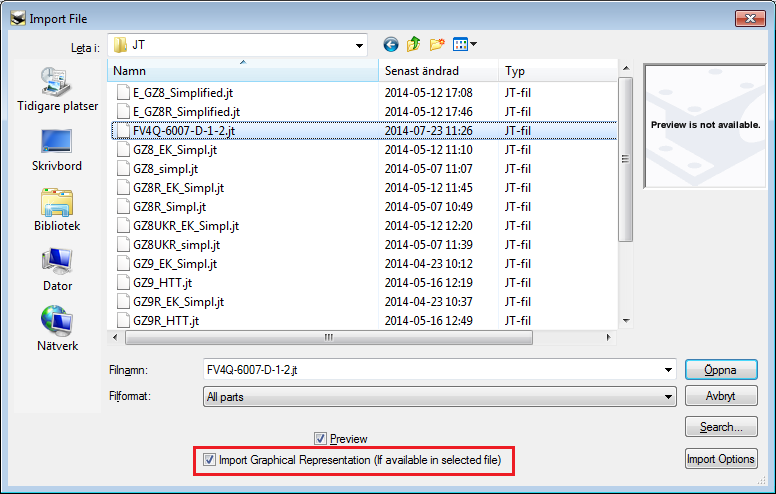The image size is (776, 494).
Task: Click the scroll up arrow of file list
Action: pyautogui.click(x=626, y=68)
